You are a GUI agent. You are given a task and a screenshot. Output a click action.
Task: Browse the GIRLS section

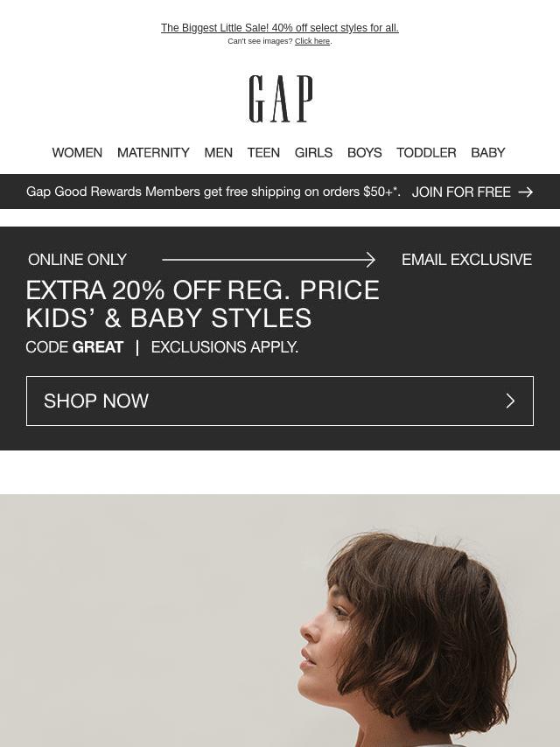313,152
